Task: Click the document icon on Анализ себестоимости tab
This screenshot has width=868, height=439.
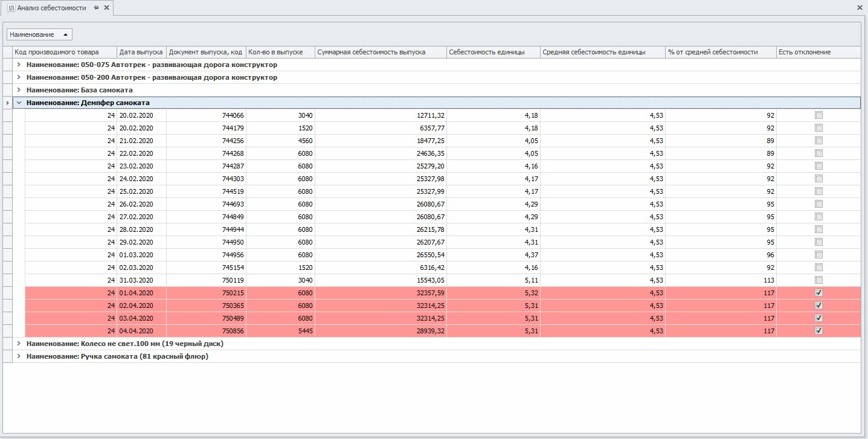Action: pyautogui.click(x=10, y=8)
